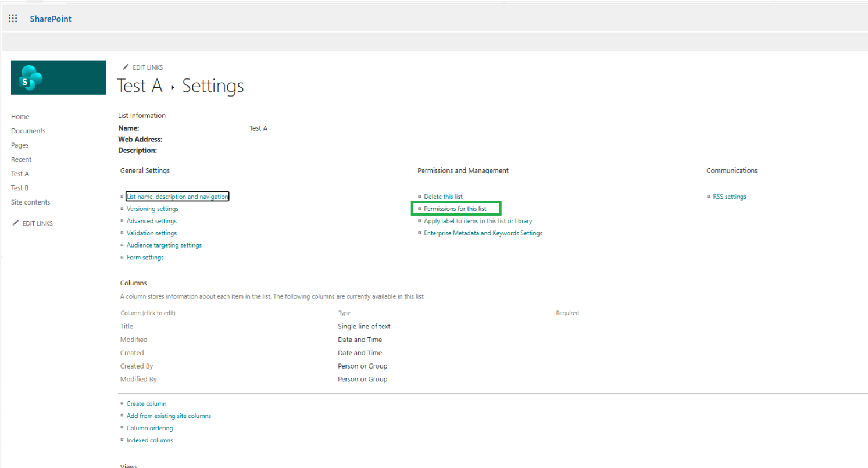
Task: Click EDIT LINKS in the left sidebar
Action: (38, 223)
